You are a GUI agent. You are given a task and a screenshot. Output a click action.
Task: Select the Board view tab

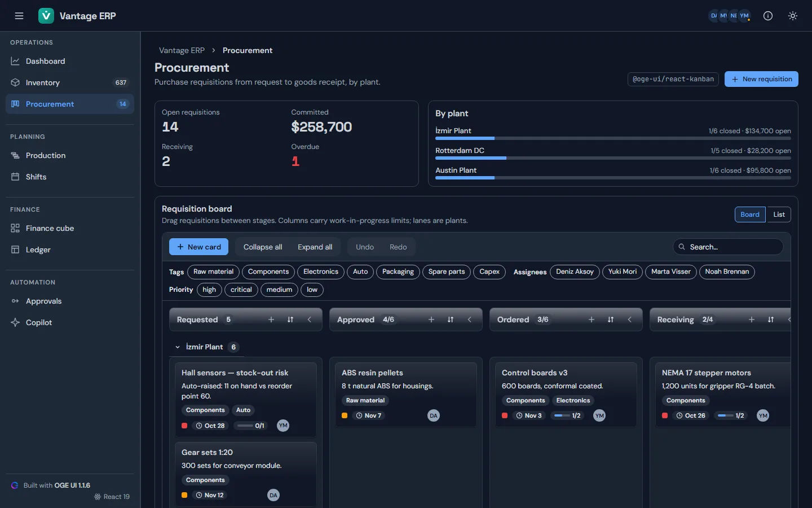click(x=750, y=214)
